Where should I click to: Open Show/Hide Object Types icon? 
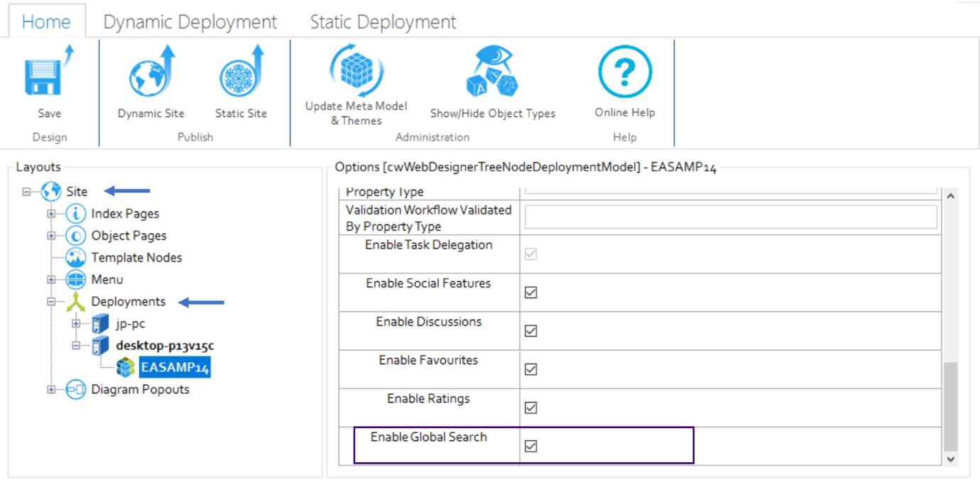pyautogui.click(x=492, y=73)
